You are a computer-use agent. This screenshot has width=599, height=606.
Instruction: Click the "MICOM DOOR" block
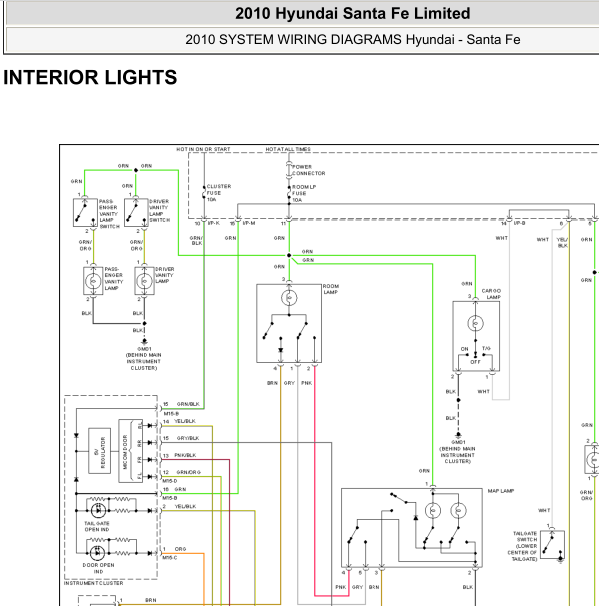(x=131, y=451)
